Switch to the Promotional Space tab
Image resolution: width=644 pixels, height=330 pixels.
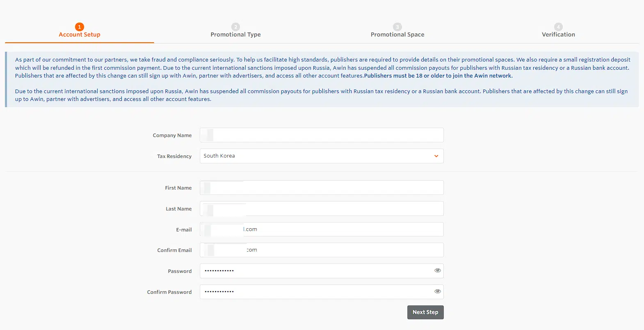[397, 34]
